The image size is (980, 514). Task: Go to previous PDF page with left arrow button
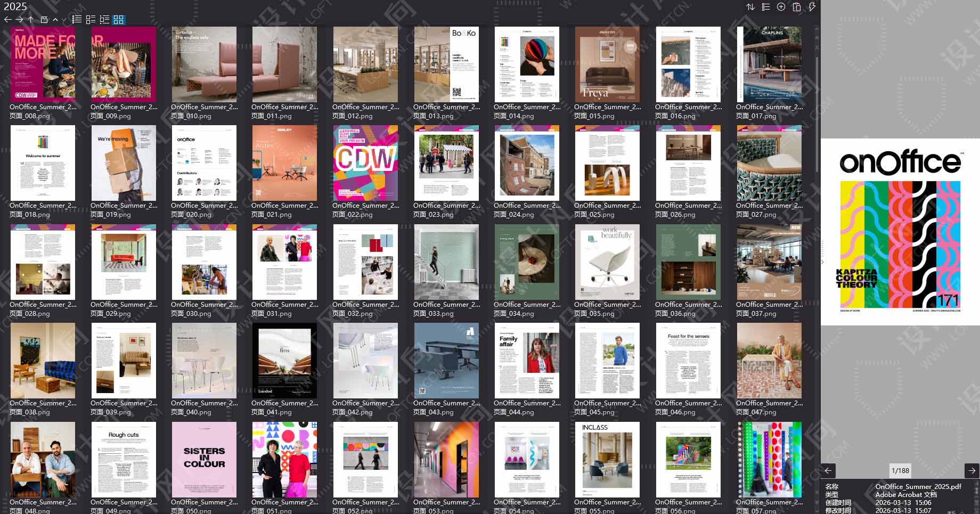click(x=829, y=471)
